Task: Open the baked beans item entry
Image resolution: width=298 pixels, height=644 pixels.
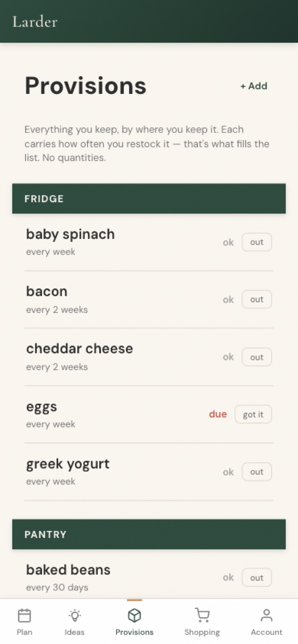Action: point(149,578)
